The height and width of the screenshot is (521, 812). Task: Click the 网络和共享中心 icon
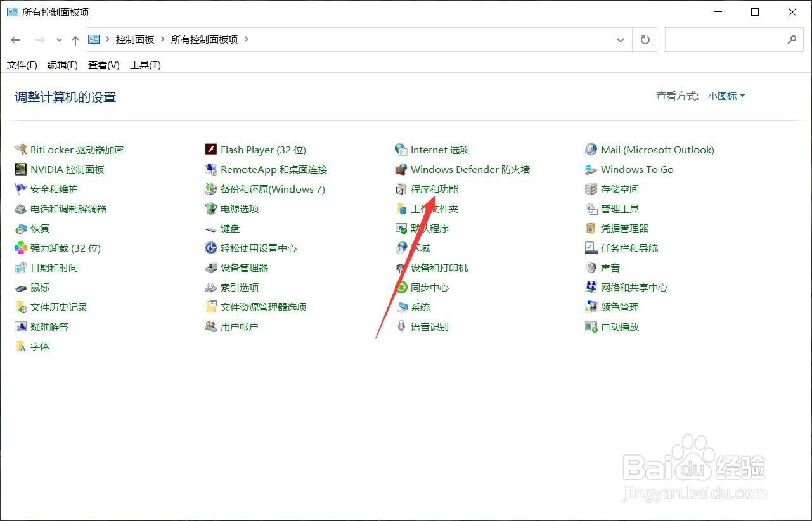pyautogui.click(x=591, y=287)
